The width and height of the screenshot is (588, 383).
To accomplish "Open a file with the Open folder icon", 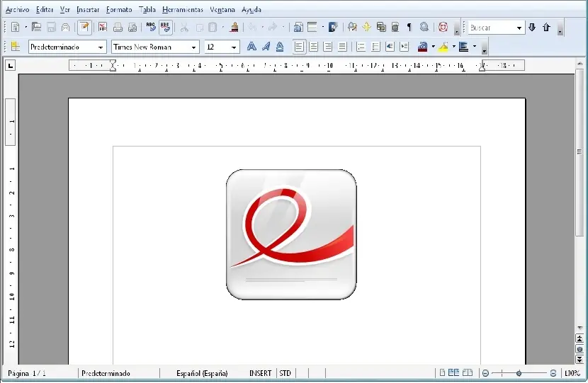I will (36, 28).
